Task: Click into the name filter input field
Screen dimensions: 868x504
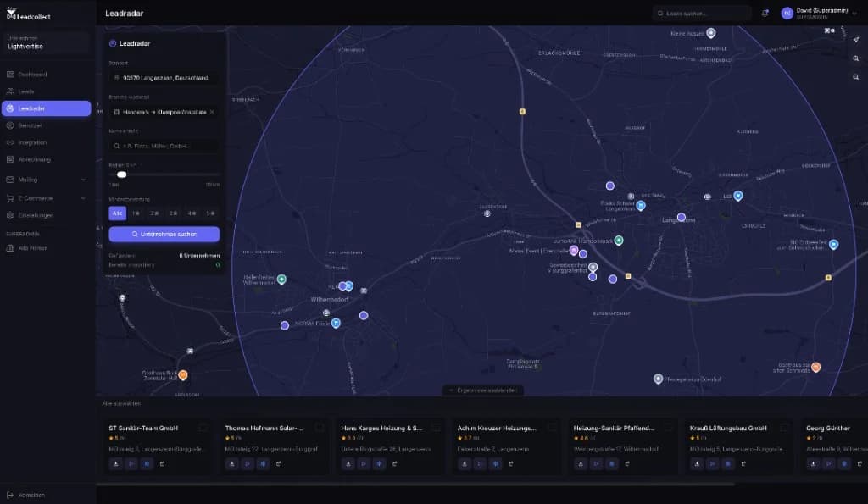Action: pos(164,146)
